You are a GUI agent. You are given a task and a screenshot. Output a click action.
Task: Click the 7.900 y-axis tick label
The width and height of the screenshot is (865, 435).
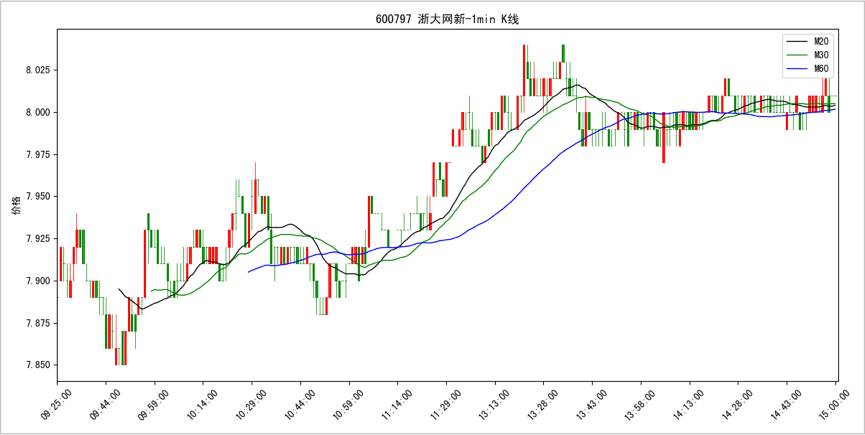pyautogui.click(x=39, y=281)
